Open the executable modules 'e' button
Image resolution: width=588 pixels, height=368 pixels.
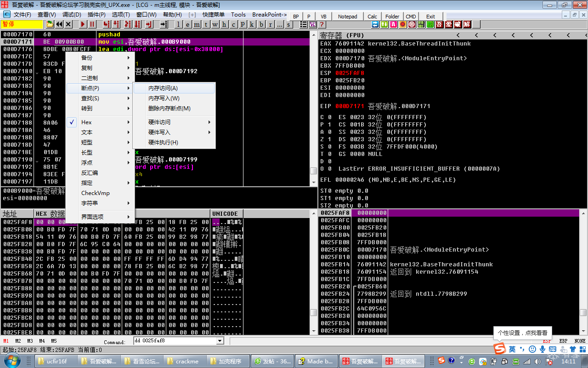[x=187, y=24]
